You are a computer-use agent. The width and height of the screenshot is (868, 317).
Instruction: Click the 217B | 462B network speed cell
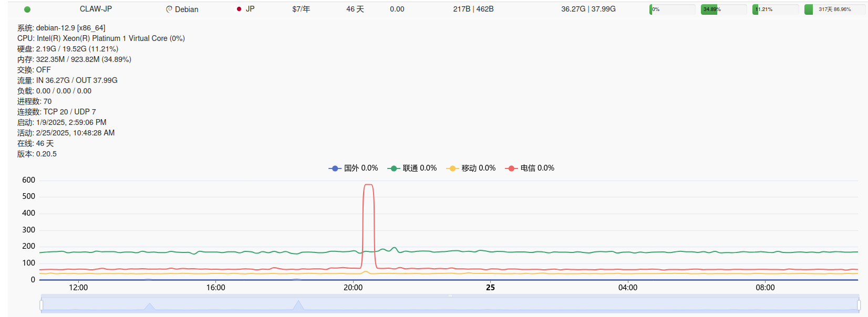[473, 9]
